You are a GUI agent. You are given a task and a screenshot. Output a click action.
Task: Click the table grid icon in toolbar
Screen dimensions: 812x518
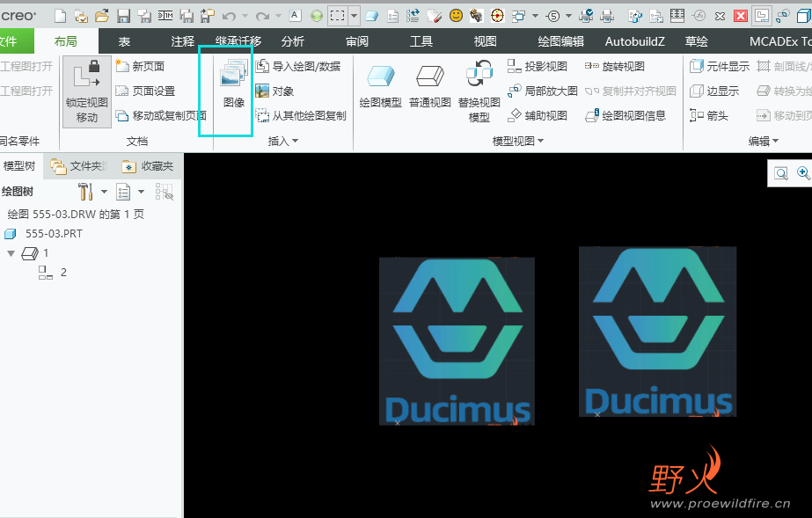pos(677,16)
